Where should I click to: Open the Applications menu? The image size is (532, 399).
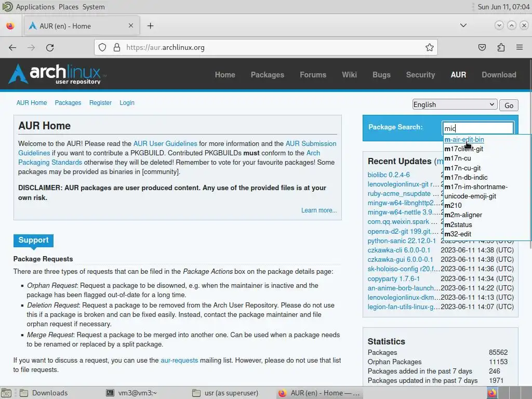tap(35, 7)
